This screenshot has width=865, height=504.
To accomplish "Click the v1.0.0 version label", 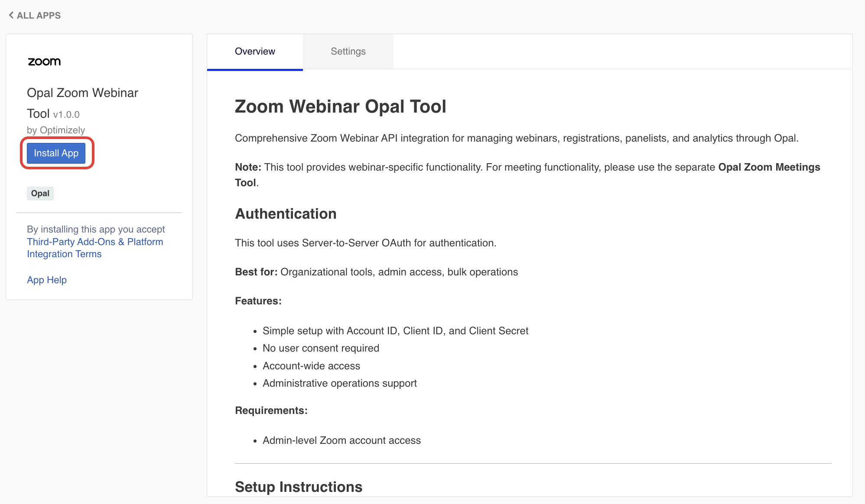I will (66, 114).
